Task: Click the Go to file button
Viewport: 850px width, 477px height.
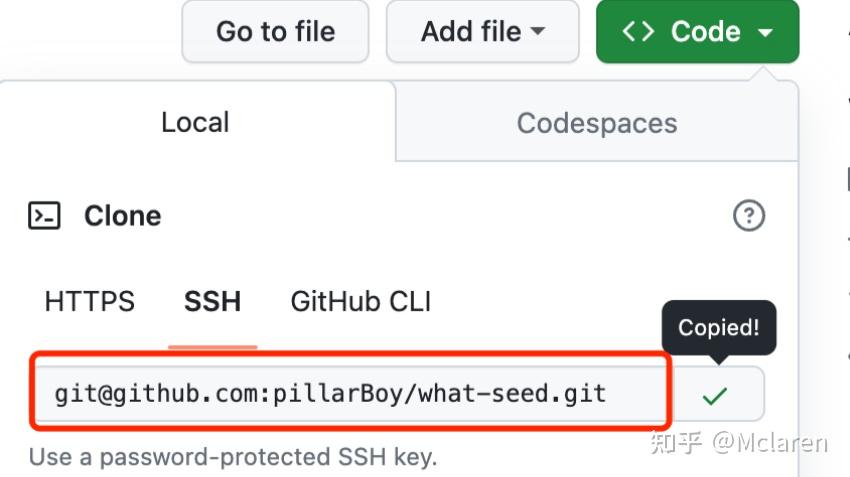Action: [x=275, y=31]
